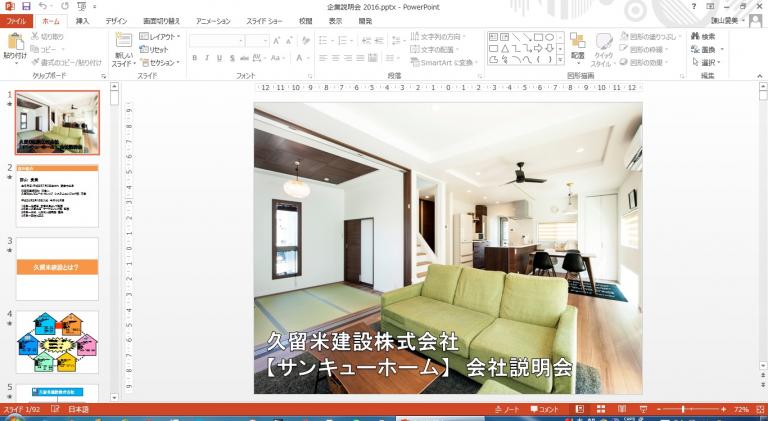Viewport: 768px width, 421px height.
Task: Select slide 4 thumbnail with colored houses
Action: click(x=57, y=342)
